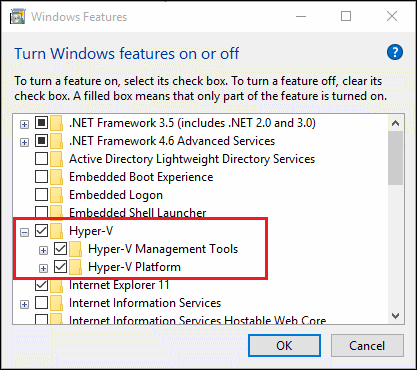Uncheck the Hyper-V Management Tools checkbox
The height and width of the screenshot is (370, 417).
tap(60, 249)
